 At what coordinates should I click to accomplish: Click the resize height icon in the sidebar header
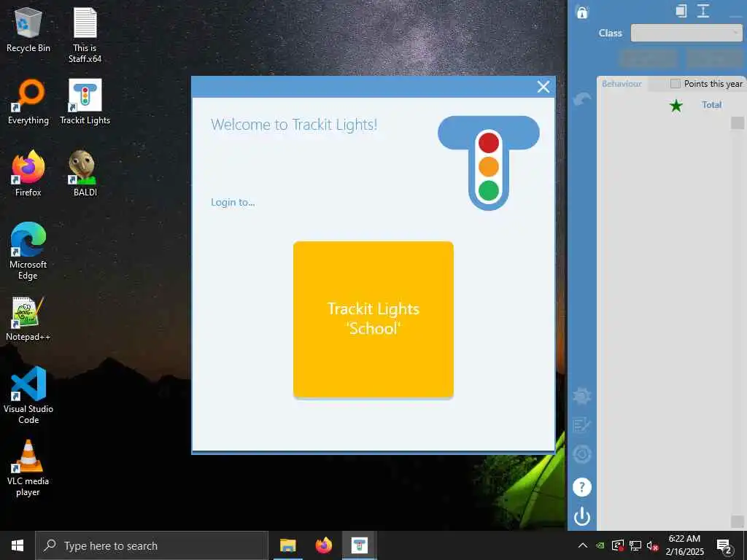click(x=703, y=11)
